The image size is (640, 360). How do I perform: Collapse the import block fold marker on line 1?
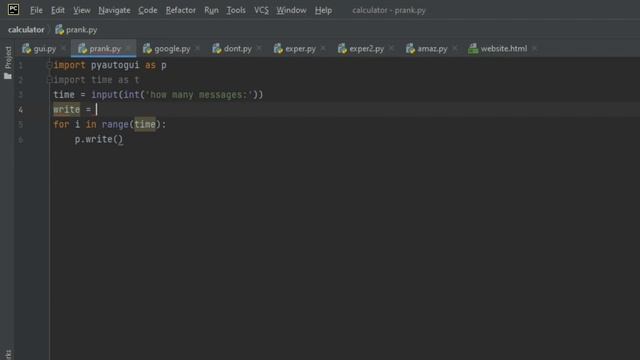49,65
